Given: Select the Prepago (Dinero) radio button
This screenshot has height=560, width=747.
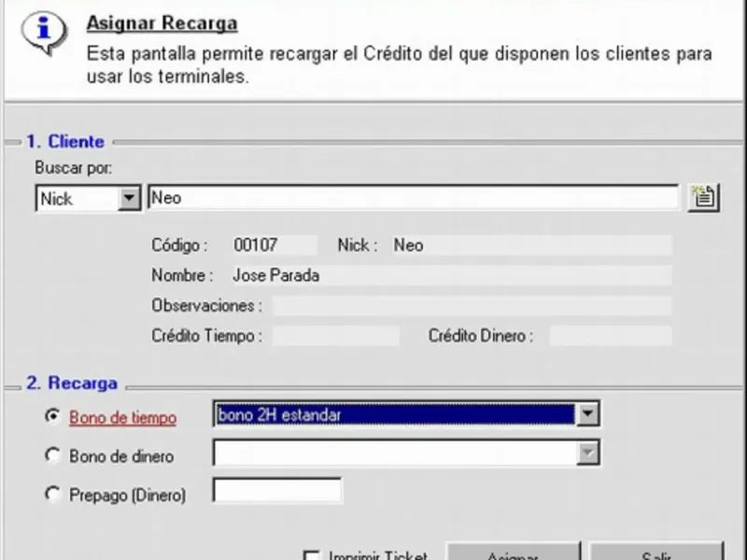Looking at the screenshot, I should 52,494.
